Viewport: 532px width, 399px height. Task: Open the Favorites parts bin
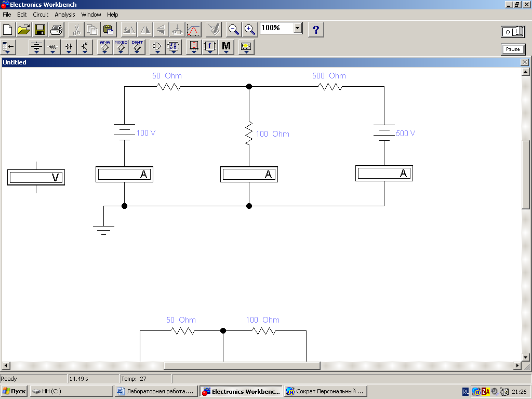coord(8,47)
